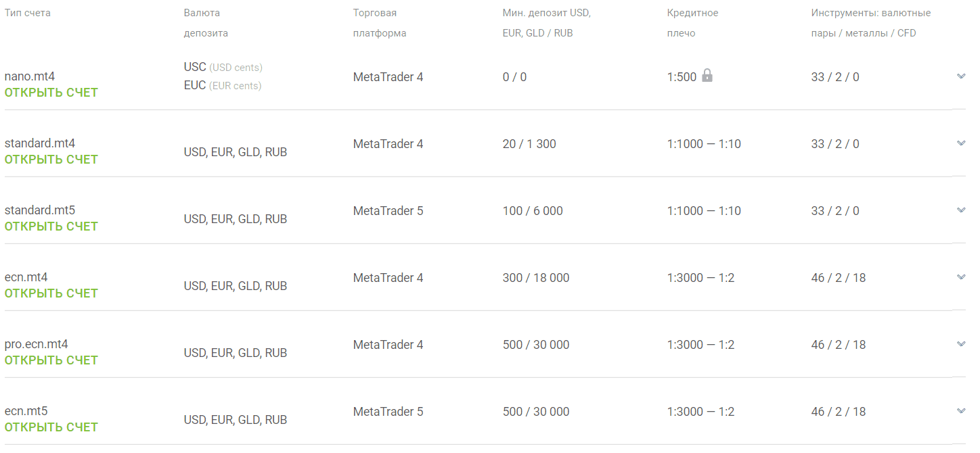
Task: Expand the ecn.mt5 row details chevron
Action: tap(961, 411)
